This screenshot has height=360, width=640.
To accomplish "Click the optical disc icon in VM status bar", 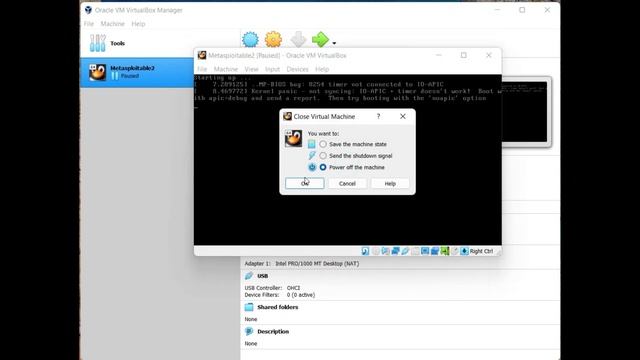I will tap(376, 251).
